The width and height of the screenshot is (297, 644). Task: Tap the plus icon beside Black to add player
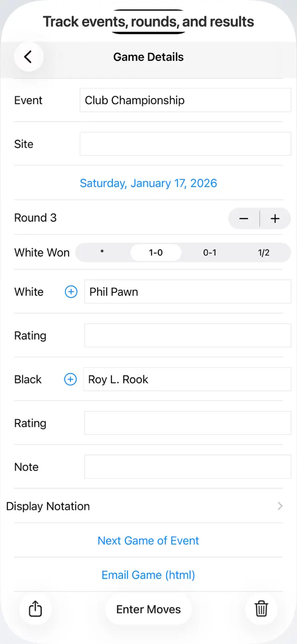point(70,379)
